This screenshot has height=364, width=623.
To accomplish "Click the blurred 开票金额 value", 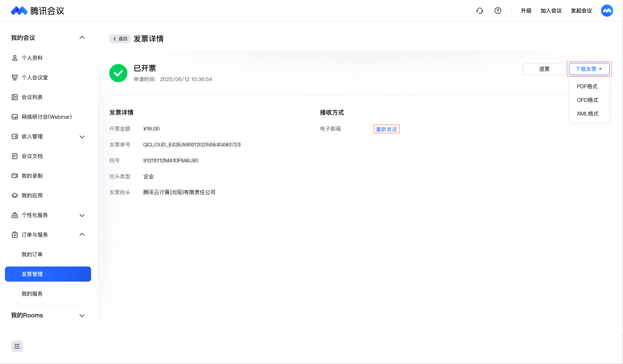I will tap(151, 129).
